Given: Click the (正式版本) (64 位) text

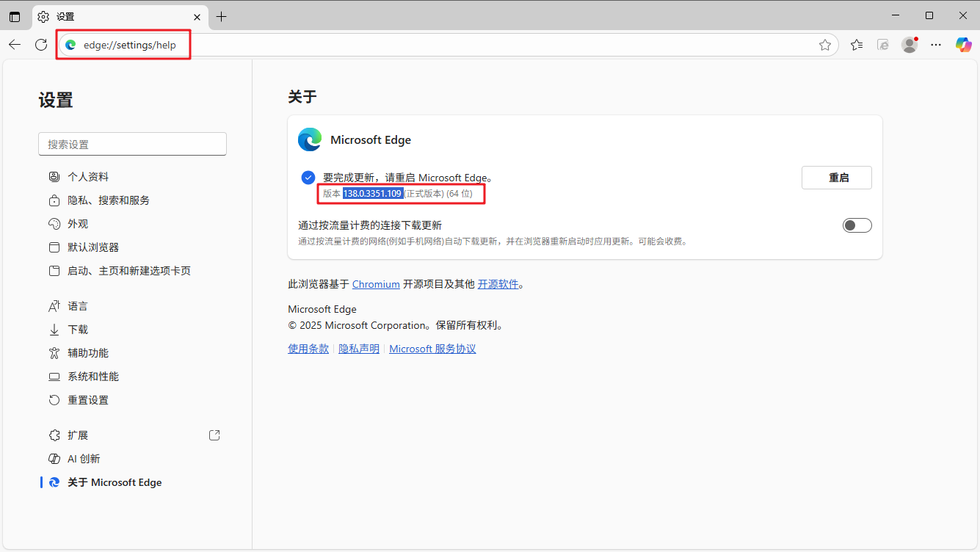Looking at the screenshot, I should [438, 193].
